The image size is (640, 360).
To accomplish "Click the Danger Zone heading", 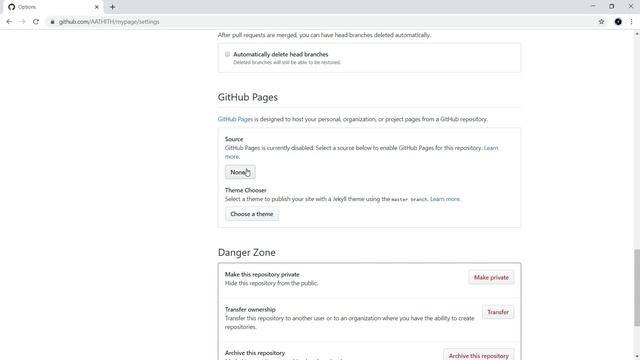I will pyautogui.click(x=247, y=252).
